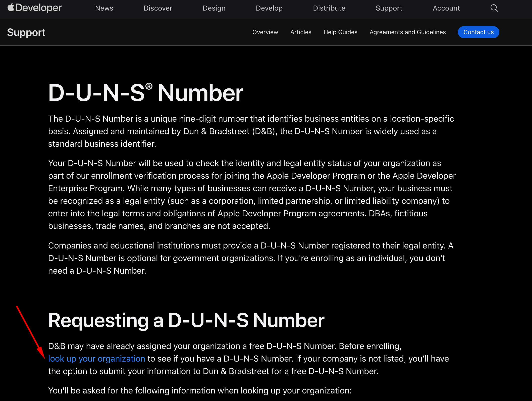Open the Articles tab
Image resolution: width=532 pixels, height=401 pixels.
coord(301,32)
